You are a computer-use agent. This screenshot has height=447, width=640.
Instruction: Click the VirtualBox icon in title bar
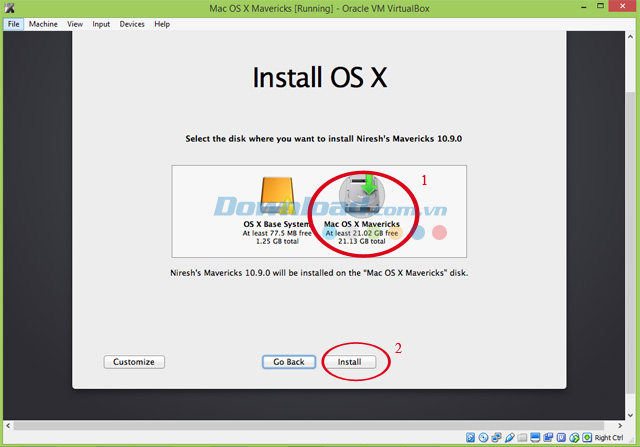9,8
